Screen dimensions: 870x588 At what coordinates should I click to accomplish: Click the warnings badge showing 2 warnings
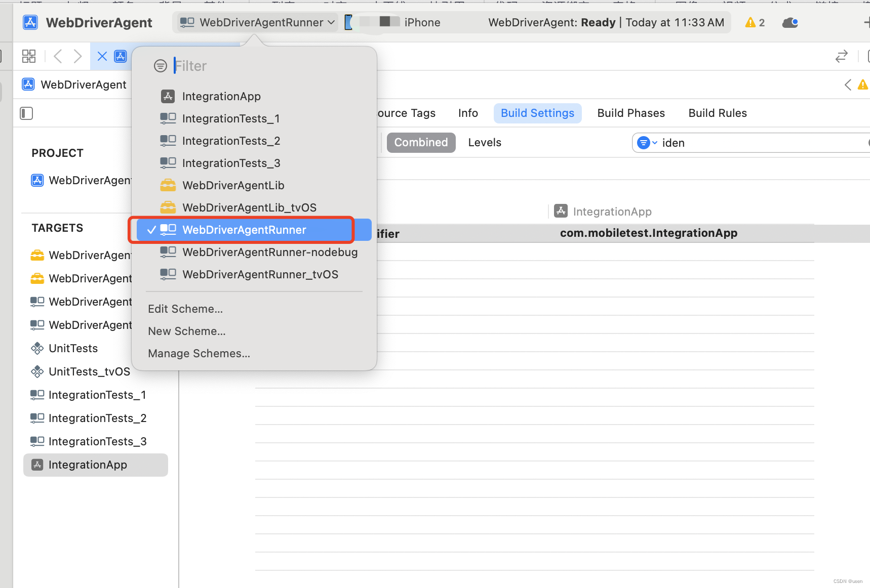(755, 22)
